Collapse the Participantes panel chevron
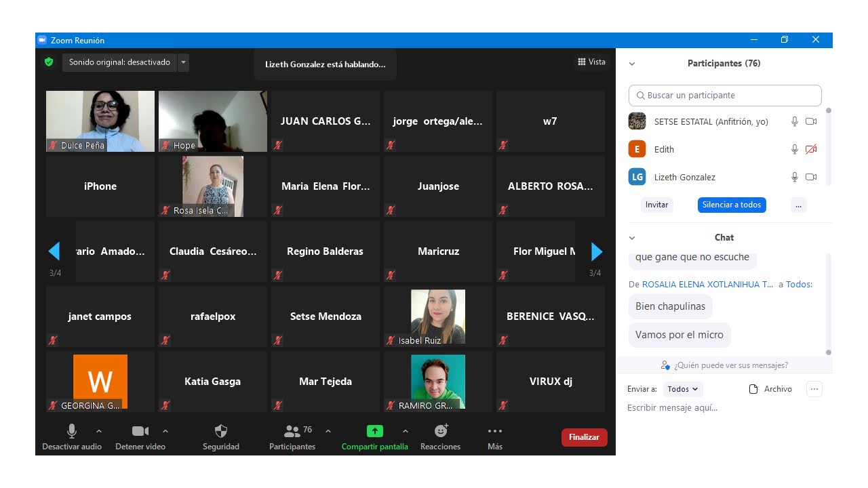Screen dimensions: 868x488 [x=632, y=64]
